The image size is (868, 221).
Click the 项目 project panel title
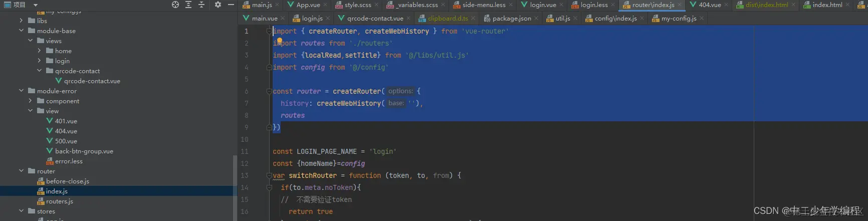click(19, 5)
